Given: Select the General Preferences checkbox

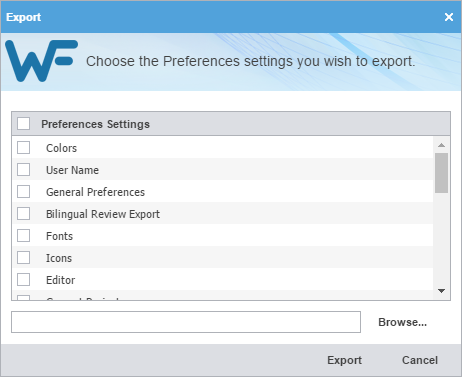Looking at the screenshot, I should (x=24, y=191).
